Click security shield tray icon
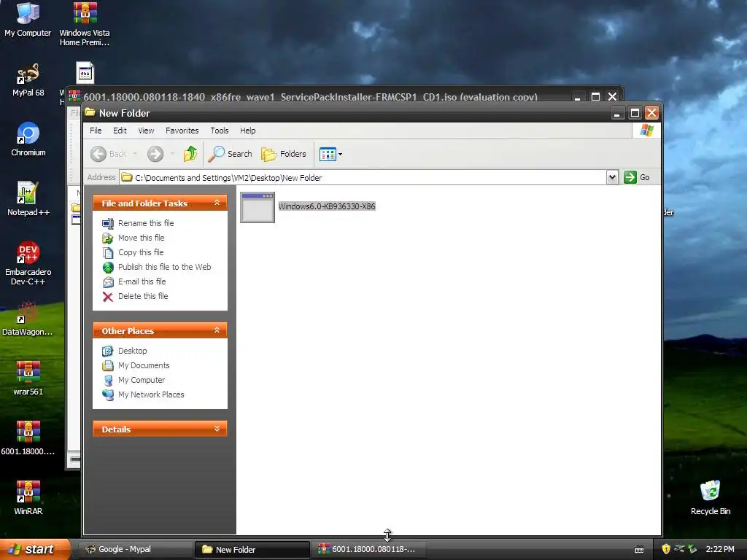The height and width of the screenshot is (560, 747). (666, 549)
